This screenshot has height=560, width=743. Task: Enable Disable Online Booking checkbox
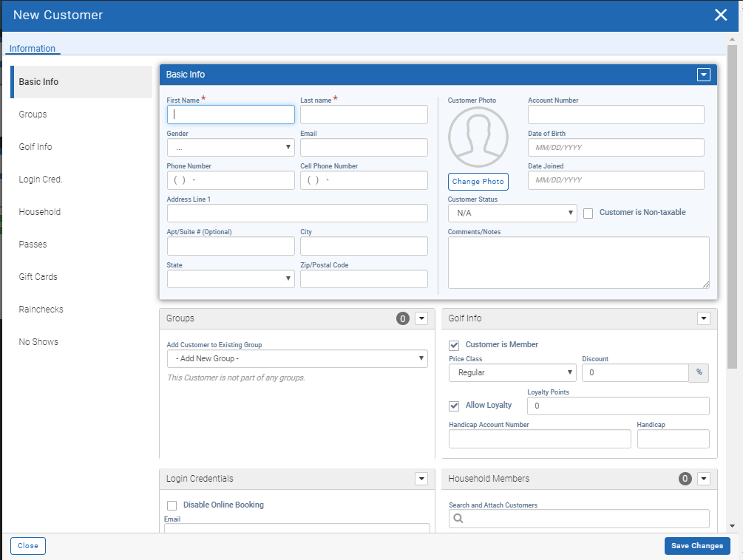click(x=172, y=505)
